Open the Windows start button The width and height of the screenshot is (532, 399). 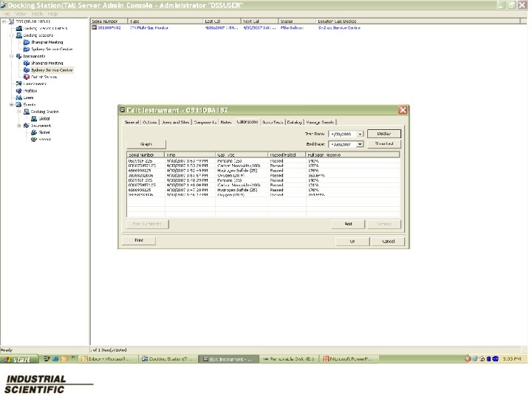coord(19,359)
